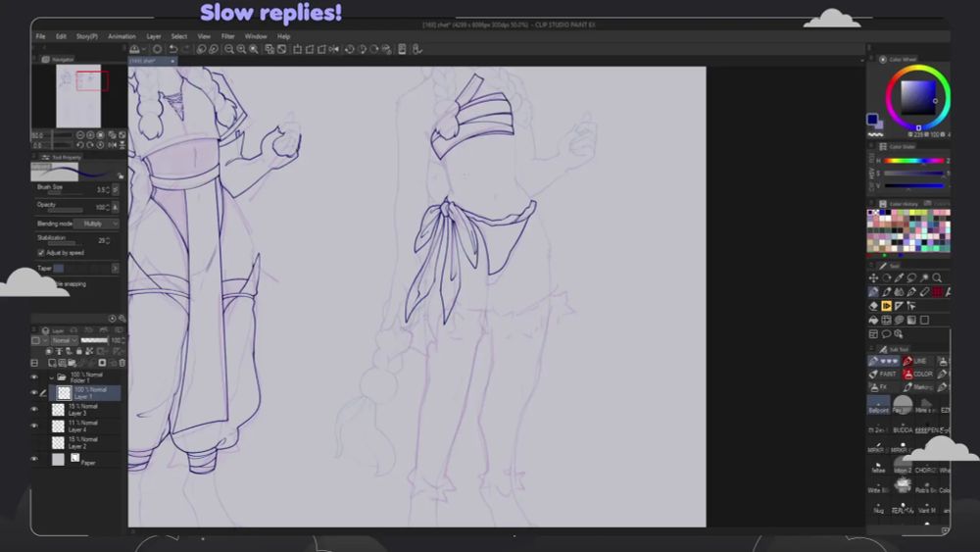Toggle the layer color checkbox beside Normal dropdown
This screenshot has width=980, height=552.
coord(35,340)
